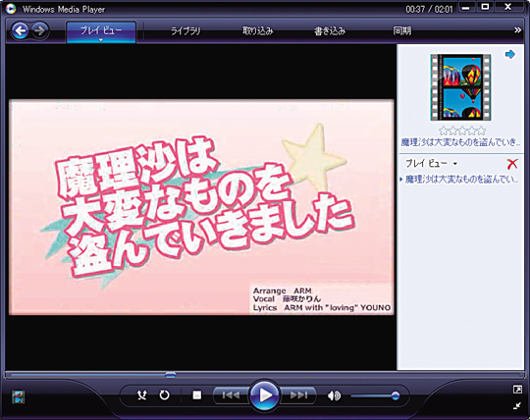Minimize the Windows Media Player window
Screen dimensions: 530x420
point(466,8)
